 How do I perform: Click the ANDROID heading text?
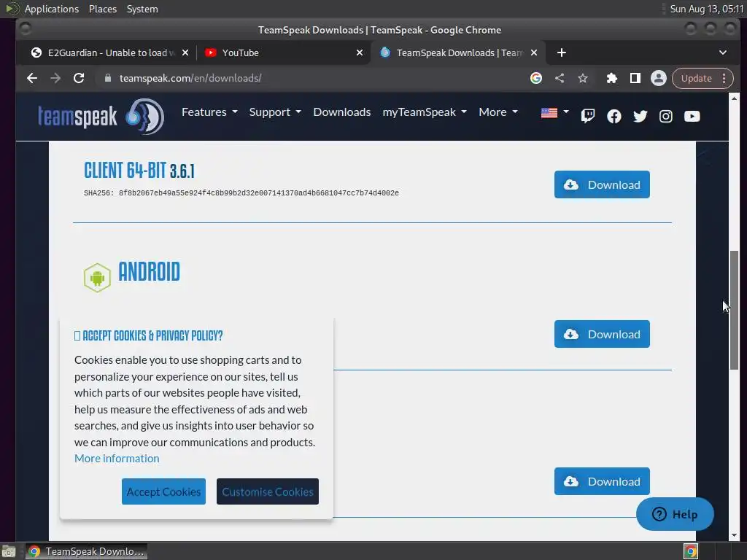pos(149,271)
